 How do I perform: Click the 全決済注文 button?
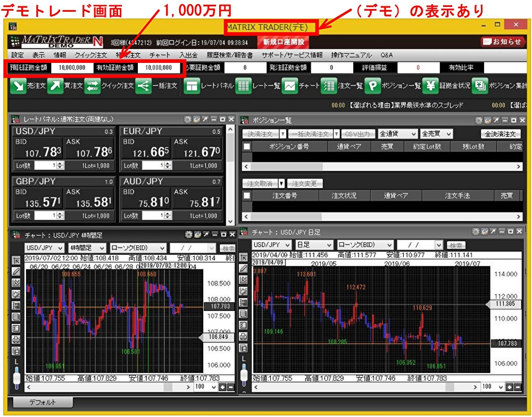coord(501,134)
